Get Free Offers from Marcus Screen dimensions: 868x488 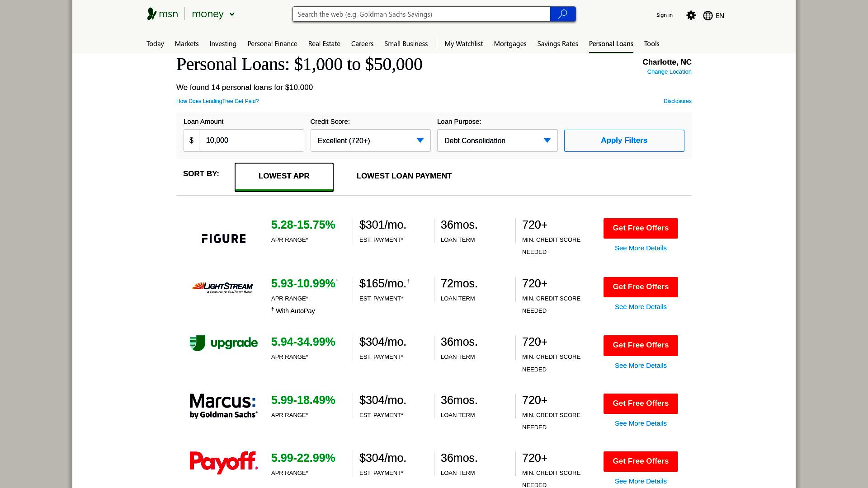pos(641,404)
